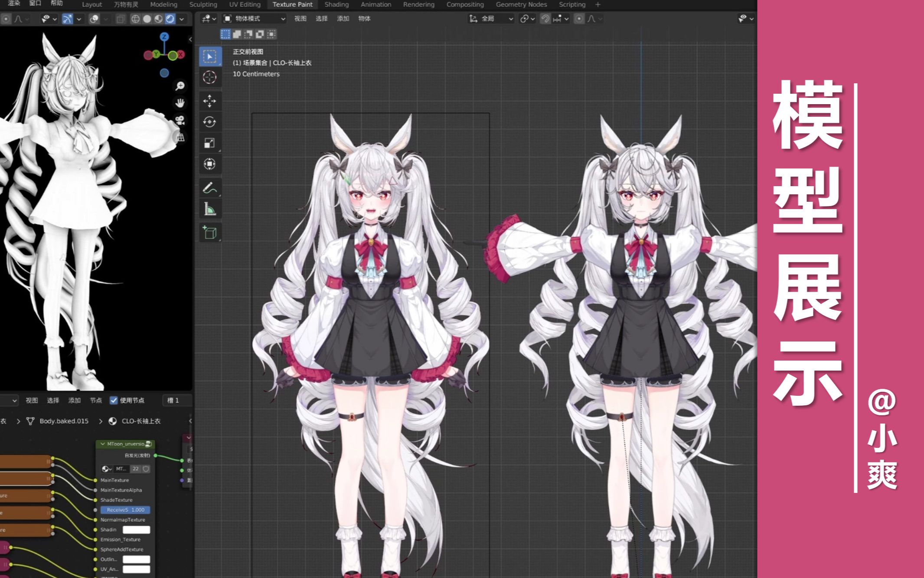
Task: Open the 物体模式 mode dropdown
Action: (x=254, y=19)
